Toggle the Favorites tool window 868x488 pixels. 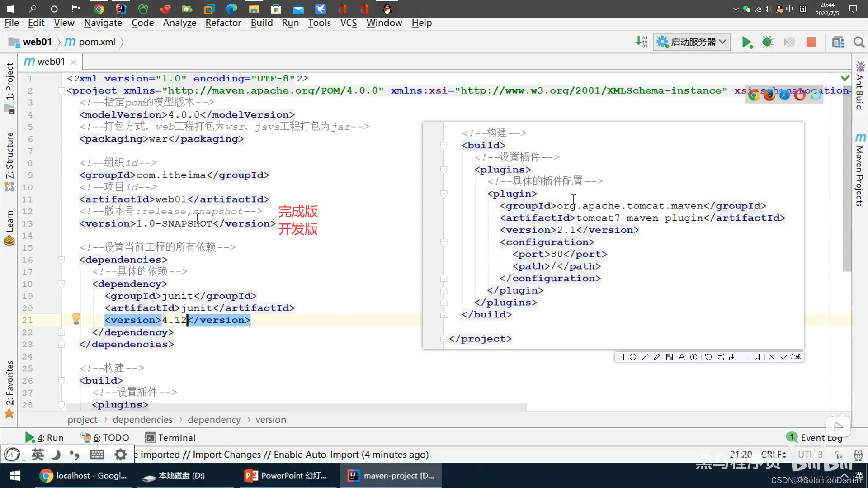point(9,389)
